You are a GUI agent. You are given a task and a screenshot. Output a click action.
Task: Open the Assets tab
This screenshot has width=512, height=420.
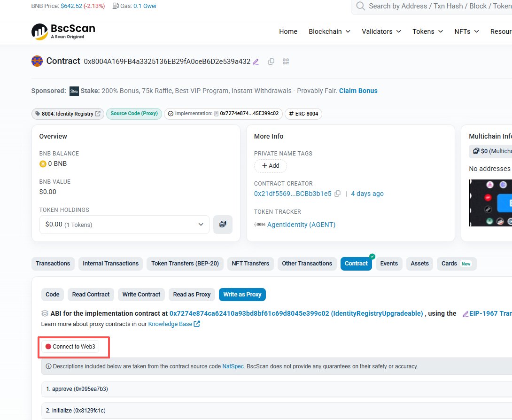419,264
